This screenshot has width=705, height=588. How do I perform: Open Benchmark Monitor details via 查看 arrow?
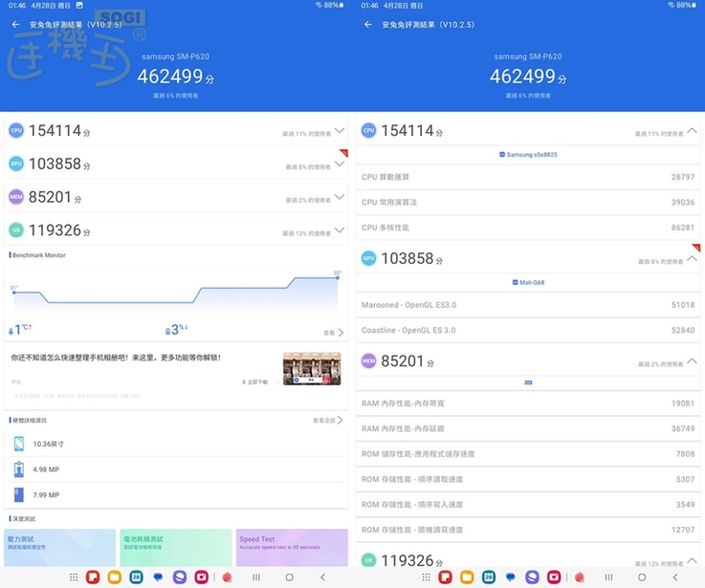click(x=334, y=333)
